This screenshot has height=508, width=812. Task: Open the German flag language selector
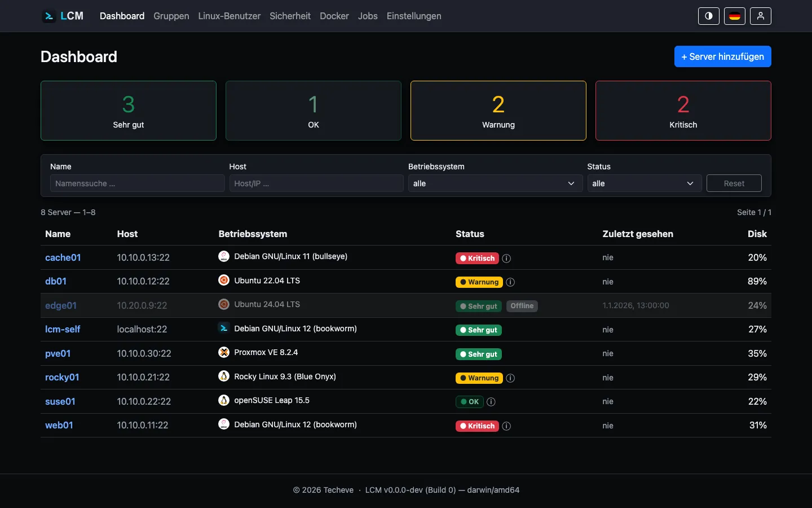735,16
